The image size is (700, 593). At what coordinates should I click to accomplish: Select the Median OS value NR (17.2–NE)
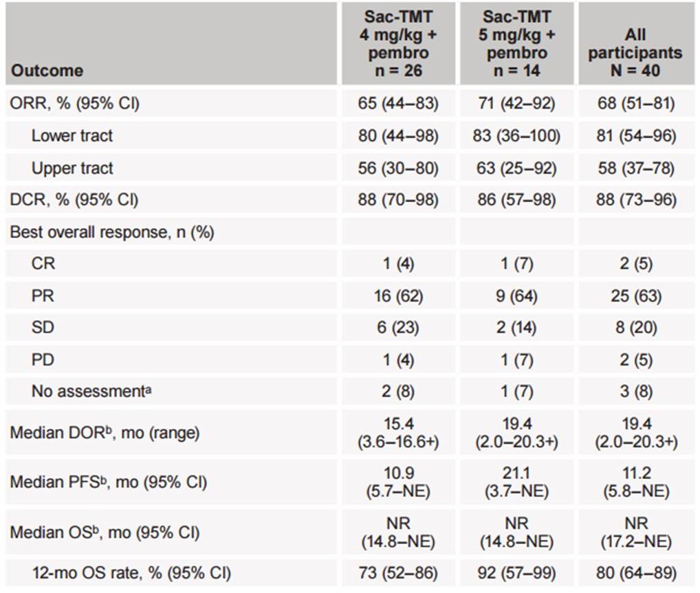[x=635, y=532]
